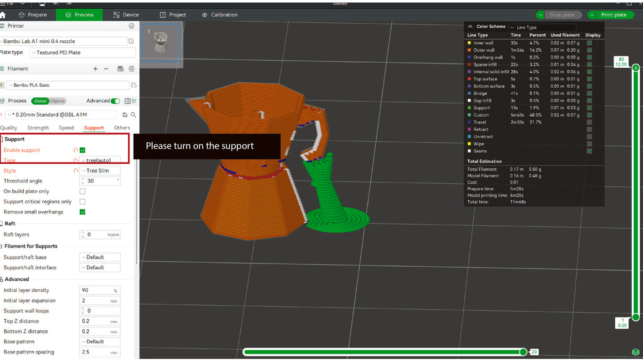The height and width of the screenshot is (364, 643).
Task: Switch to the Device tab
Action: [x=126, y=15]
